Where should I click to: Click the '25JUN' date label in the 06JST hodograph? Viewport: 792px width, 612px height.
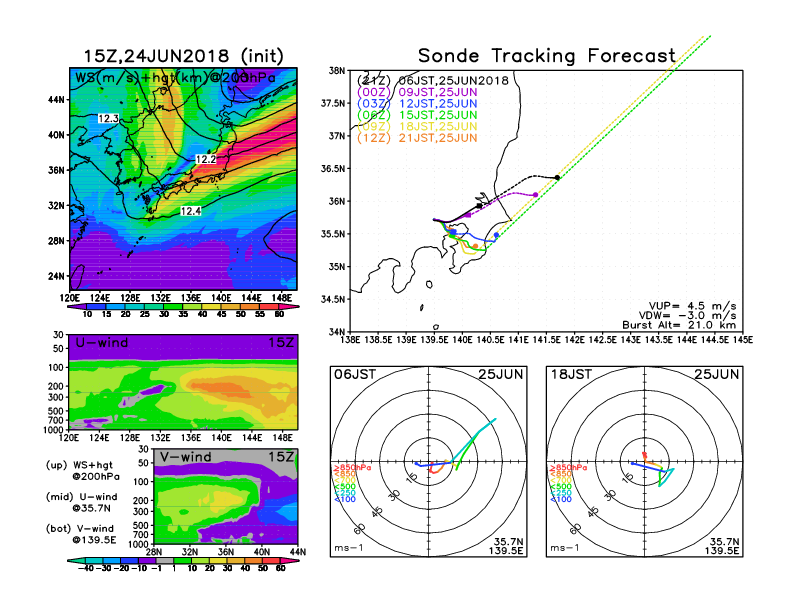501,374
